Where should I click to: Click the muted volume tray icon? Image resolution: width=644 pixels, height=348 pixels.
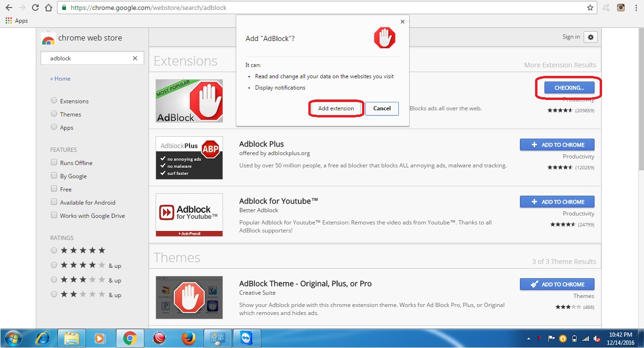pyautogui.click(x=597, y=339)
